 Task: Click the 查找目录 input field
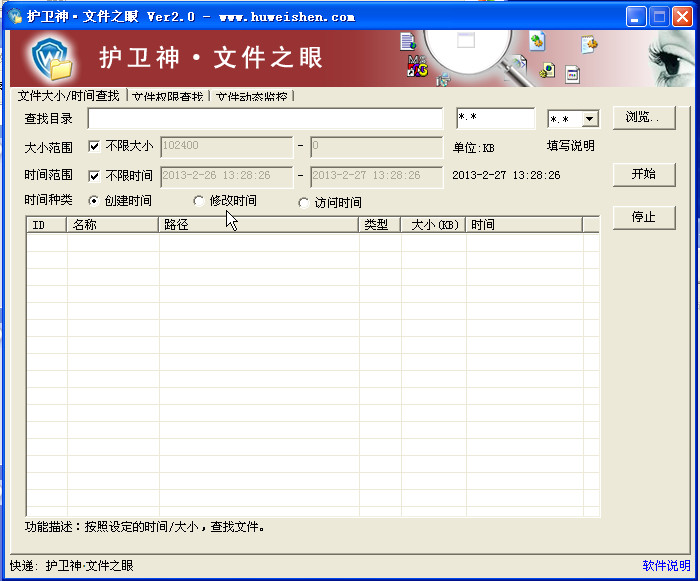coord(265,118)
